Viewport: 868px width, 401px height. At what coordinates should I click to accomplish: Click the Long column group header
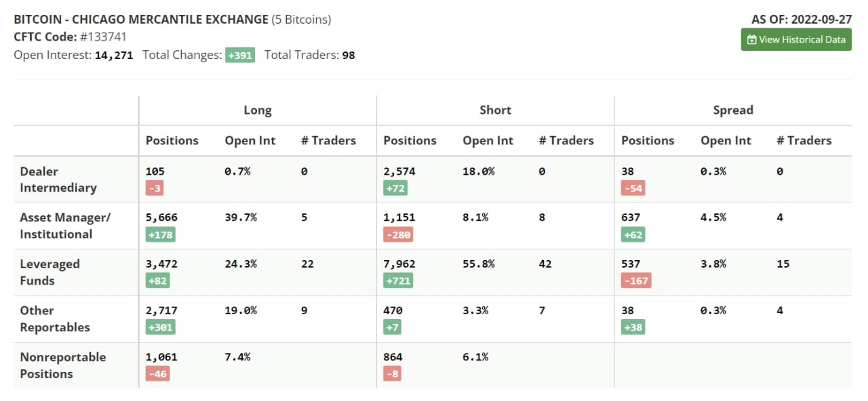tap(258, 110)
